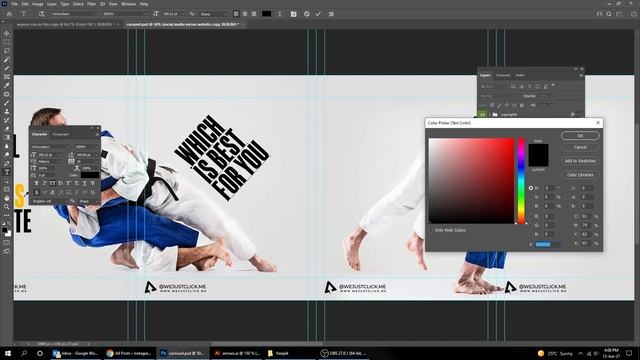Viewport: 640px width, 360px height.
Task: Hide the copyrights layer group eye icon
Action: tap(482, 115)
